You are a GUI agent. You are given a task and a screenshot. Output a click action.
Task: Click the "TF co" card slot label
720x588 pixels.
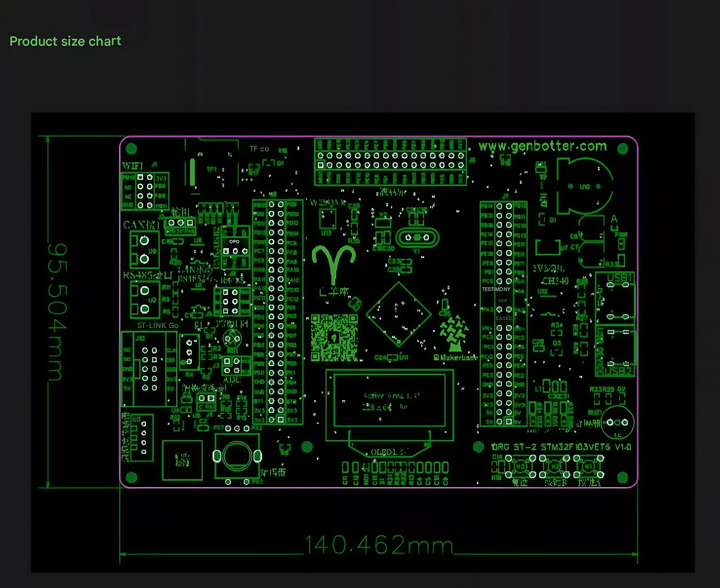[x=259, y=149]
